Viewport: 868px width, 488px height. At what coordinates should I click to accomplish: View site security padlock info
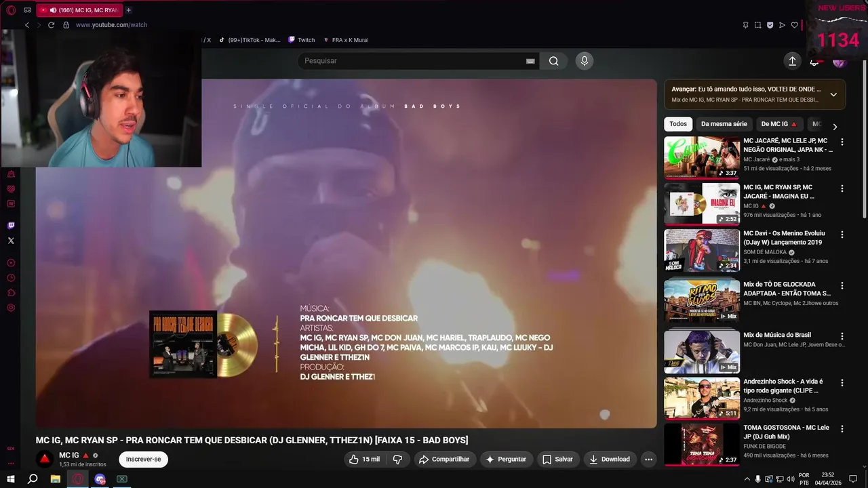pos(66,25)
